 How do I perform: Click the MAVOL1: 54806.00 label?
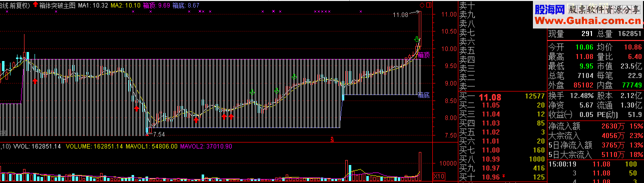coord(152,146)
